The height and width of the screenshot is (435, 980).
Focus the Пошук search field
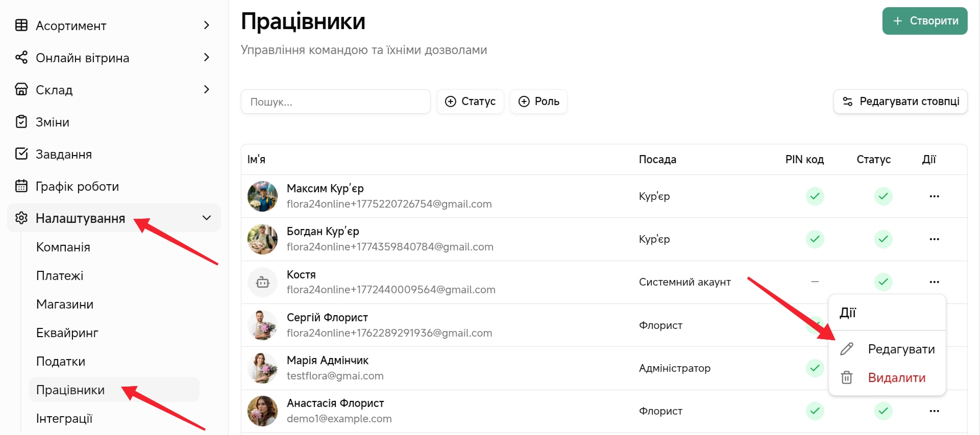[x=335, y=102]
